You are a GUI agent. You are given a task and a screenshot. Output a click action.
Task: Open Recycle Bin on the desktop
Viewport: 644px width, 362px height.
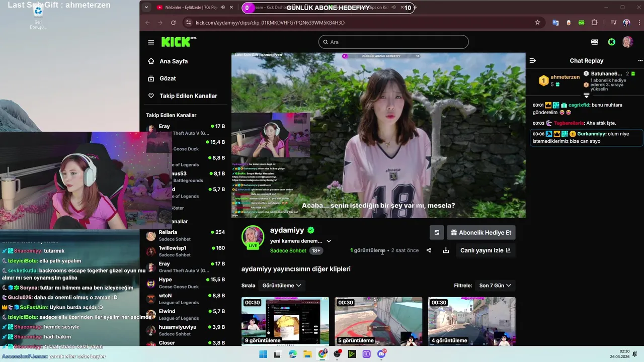tap(38, 16)
